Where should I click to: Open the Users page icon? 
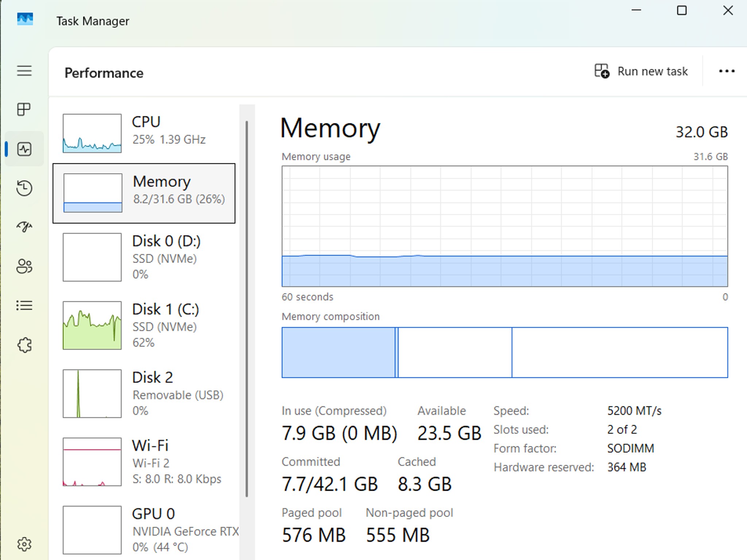pyautogui.click(x=24, y=266)
